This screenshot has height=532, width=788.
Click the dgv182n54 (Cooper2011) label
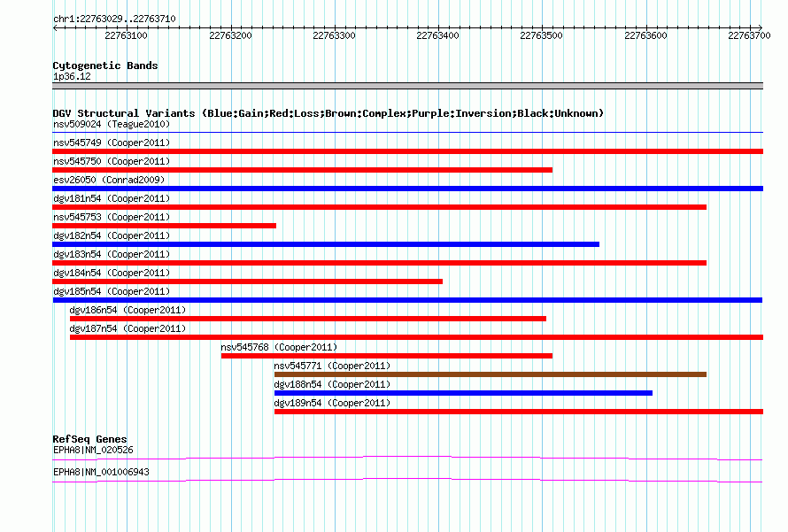[x=112, y=235]
